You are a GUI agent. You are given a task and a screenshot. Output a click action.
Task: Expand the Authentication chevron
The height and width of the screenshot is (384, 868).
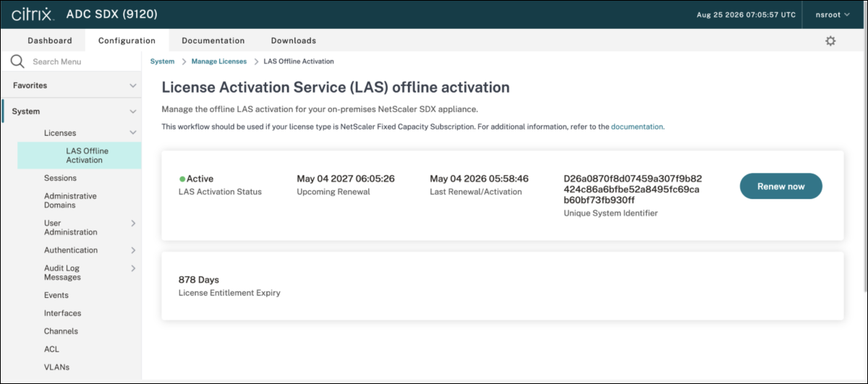coord(133,250)
